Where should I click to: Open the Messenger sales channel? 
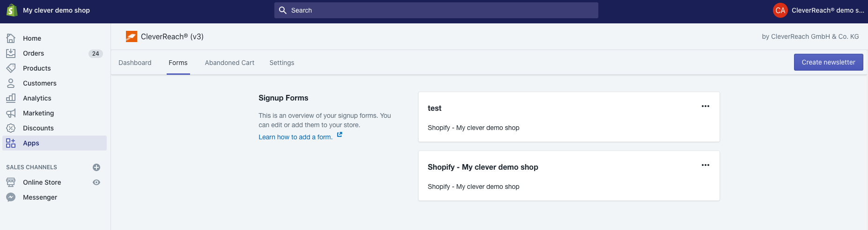click(40, 197)
